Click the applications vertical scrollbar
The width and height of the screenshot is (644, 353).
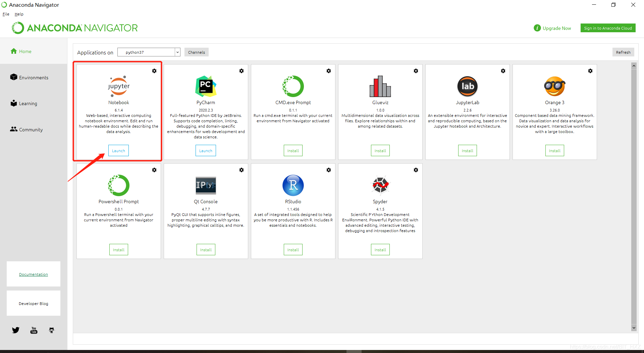point(634,196)
